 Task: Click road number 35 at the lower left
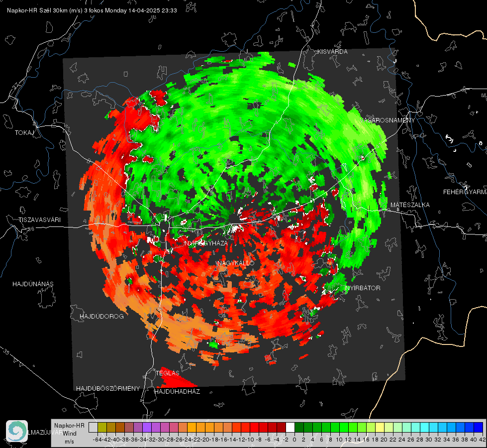(6, 352)
